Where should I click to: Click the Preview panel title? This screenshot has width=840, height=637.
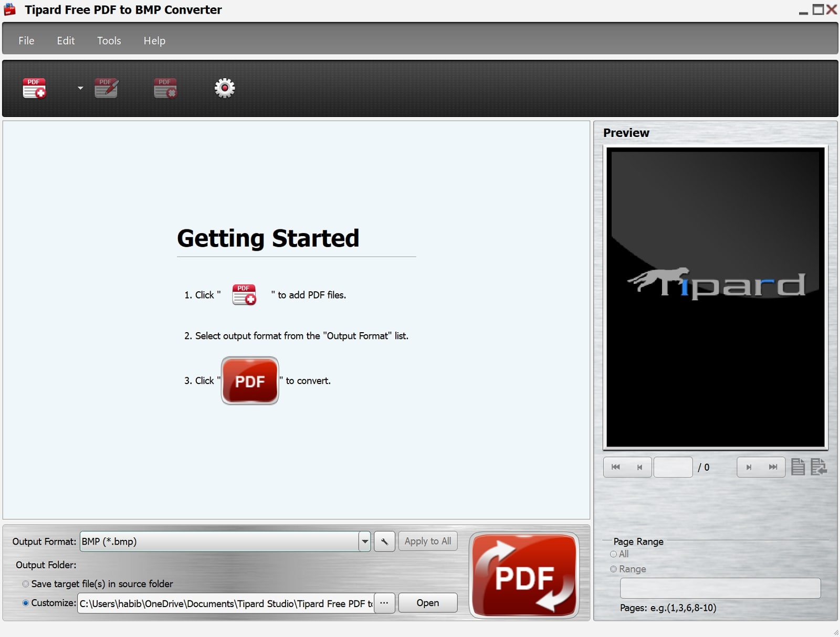coord(626,133)
